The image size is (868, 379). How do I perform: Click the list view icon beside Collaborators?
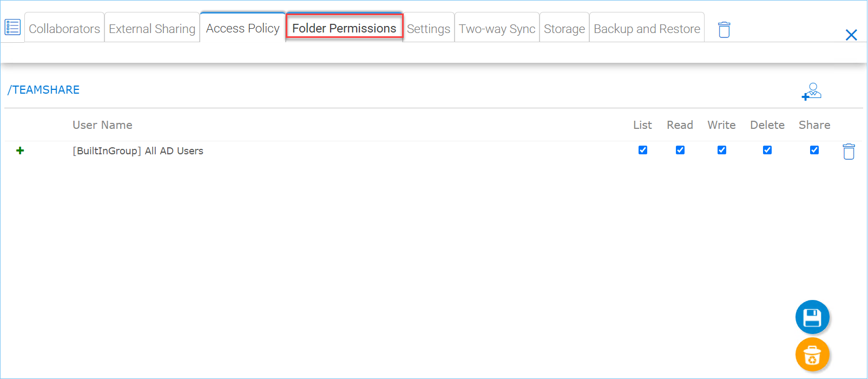(12, 27)
